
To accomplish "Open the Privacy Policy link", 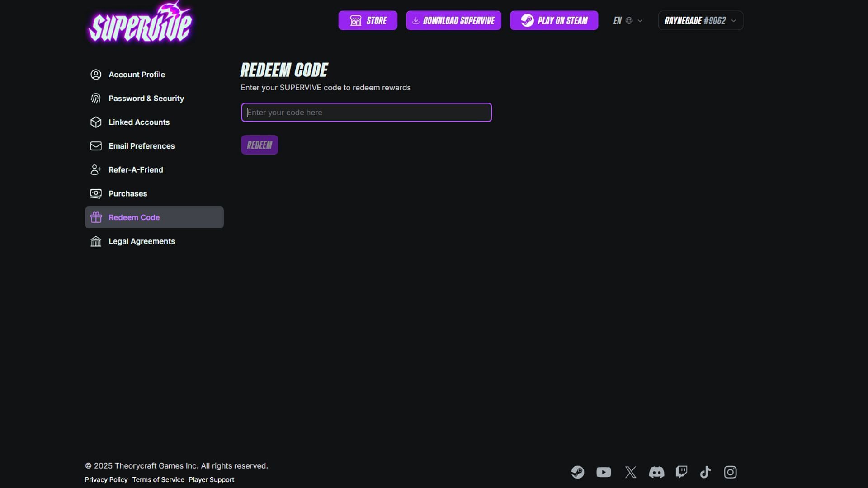I will coord(106,480).
